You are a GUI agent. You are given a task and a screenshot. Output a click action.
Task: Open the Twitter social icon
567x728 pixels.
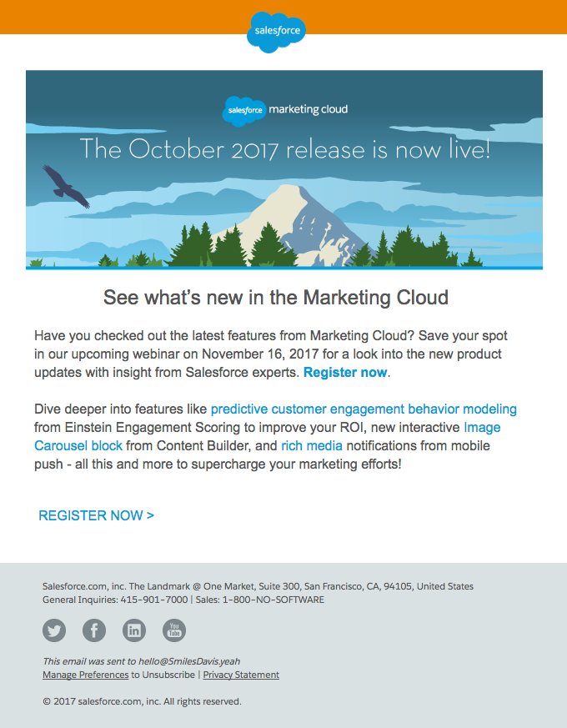pyautogui.click(x=55, y=630)
